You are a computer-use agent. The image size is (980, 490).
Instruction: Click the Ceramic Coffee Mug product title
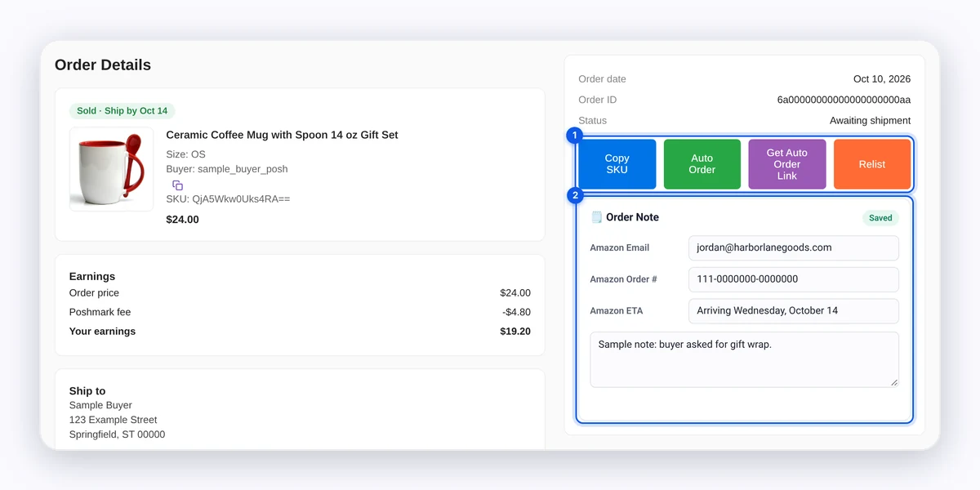[282, 135]
